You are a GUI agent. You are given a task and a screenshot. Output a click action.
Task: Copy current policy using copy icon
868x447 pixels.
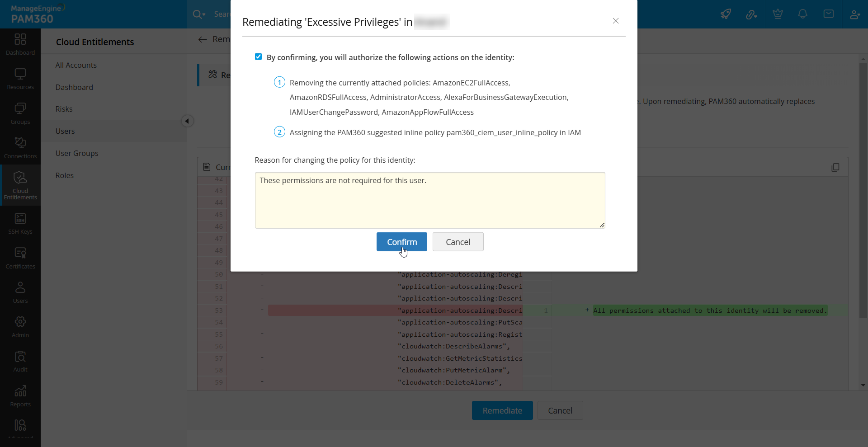click(x=835, y=167)
